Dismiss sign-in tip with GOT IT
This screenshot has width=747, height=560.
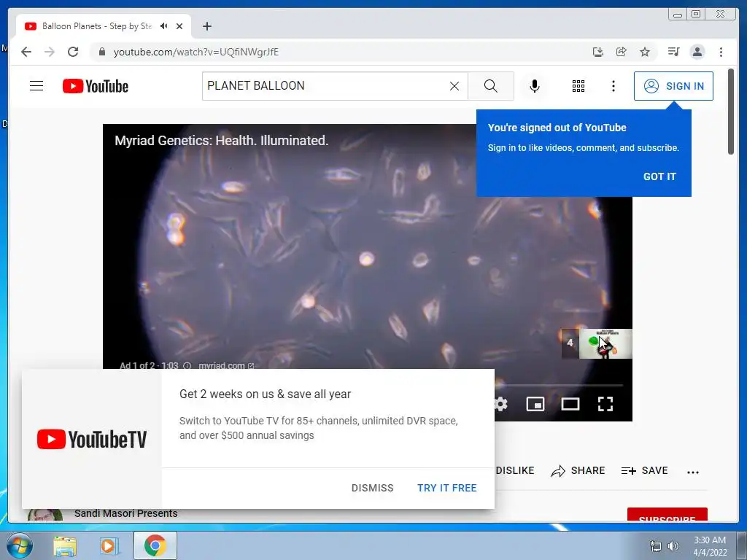659,176
